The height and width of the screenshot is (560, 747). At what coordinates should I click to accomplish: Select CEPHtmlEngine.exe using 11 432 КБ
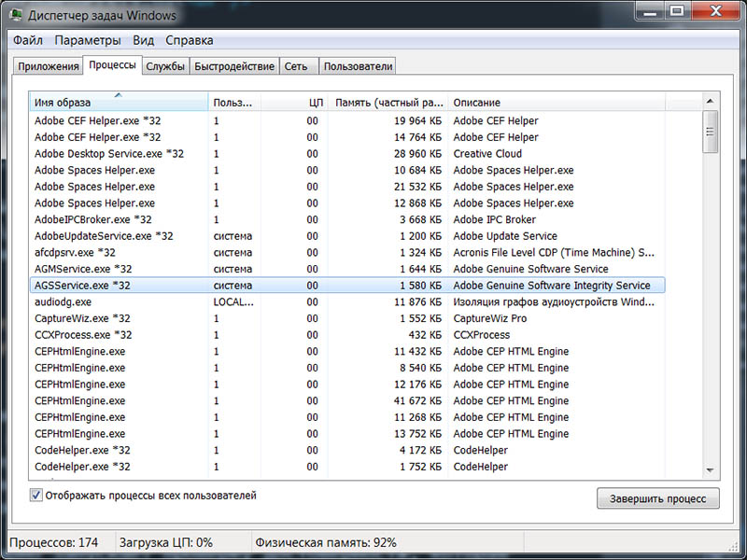coord(346,352)
